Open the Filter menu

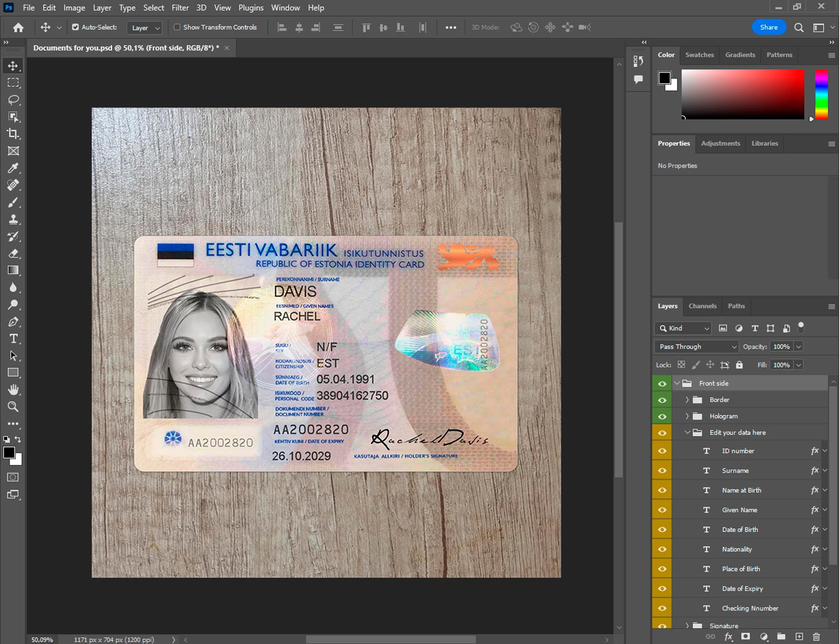(180, 8)
